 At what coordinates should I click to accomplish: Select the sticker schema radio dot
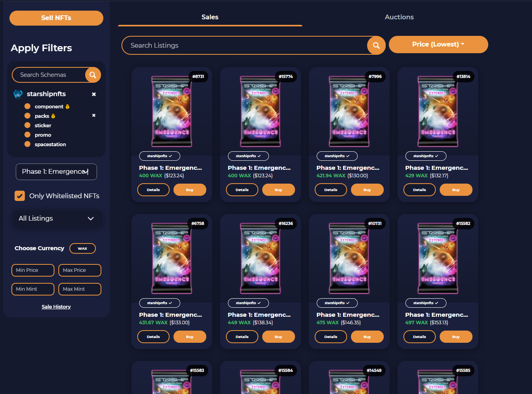click(28, 125)
